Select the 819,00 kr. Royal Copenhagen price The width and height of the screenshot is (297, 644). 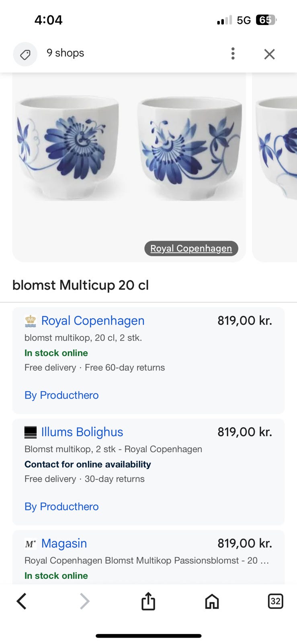245,321
